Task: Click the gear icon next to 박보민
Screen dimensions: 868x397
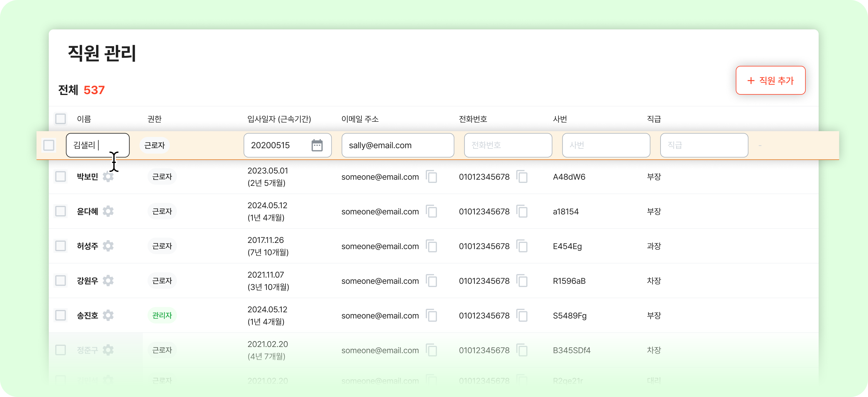Action: point(108,176)
